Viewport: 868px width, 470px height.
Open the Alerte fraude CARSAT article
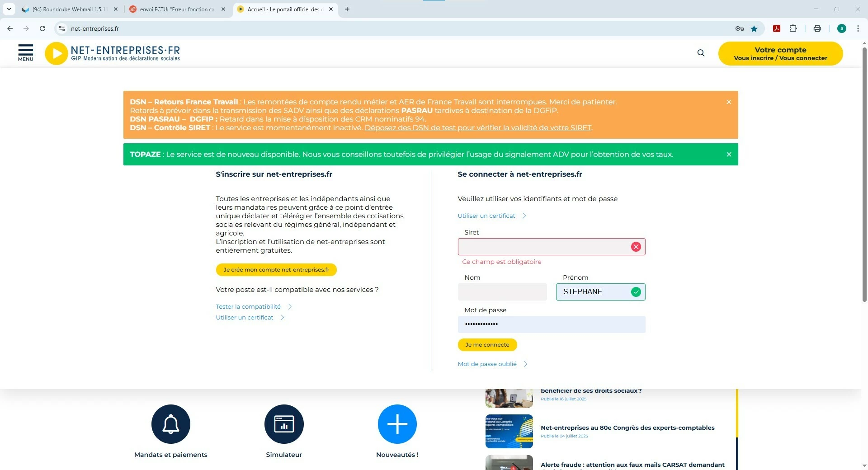tap(632, 465)
